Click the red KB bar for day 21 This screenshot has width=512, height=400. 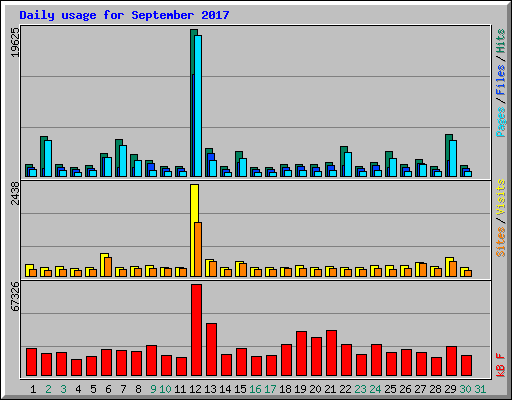[331, 353]
